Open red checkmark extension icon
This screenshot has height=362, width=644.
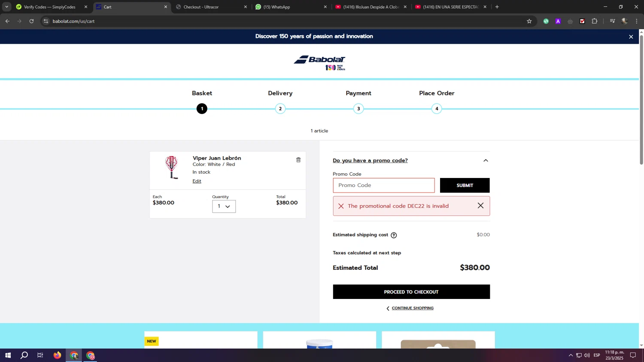pyautogui.click(x=582, y=21)
